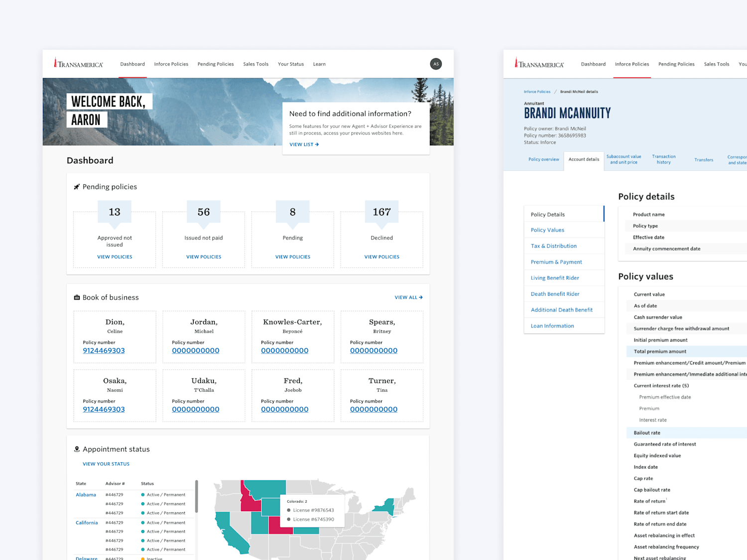747x560 pixels.
Task: Open the Transaction history tab
Action: click(x=664, y=159)
